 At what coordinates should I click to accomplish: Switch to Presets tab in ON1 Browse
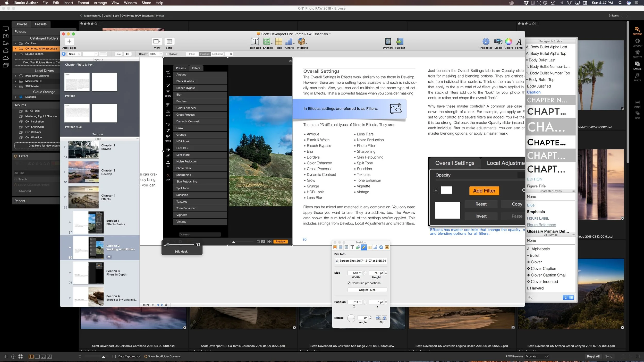(x=41, y=24)
